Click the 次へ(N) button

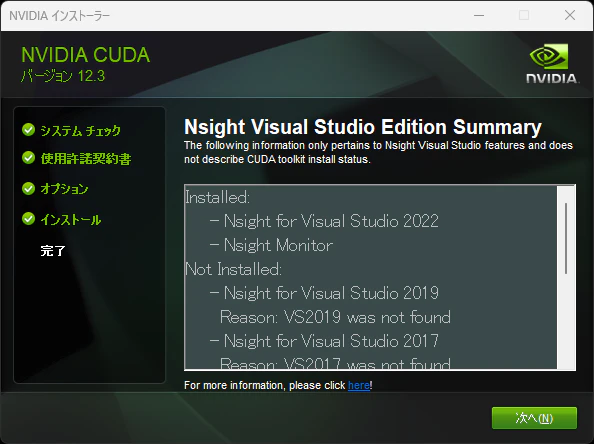pyautogui.click(x=534, y=418)
